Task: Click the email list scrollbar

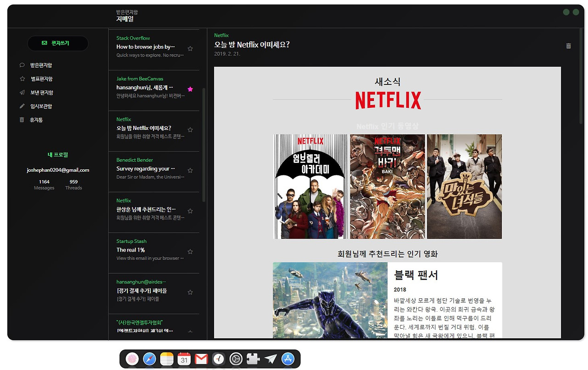Action: (204, 145)
